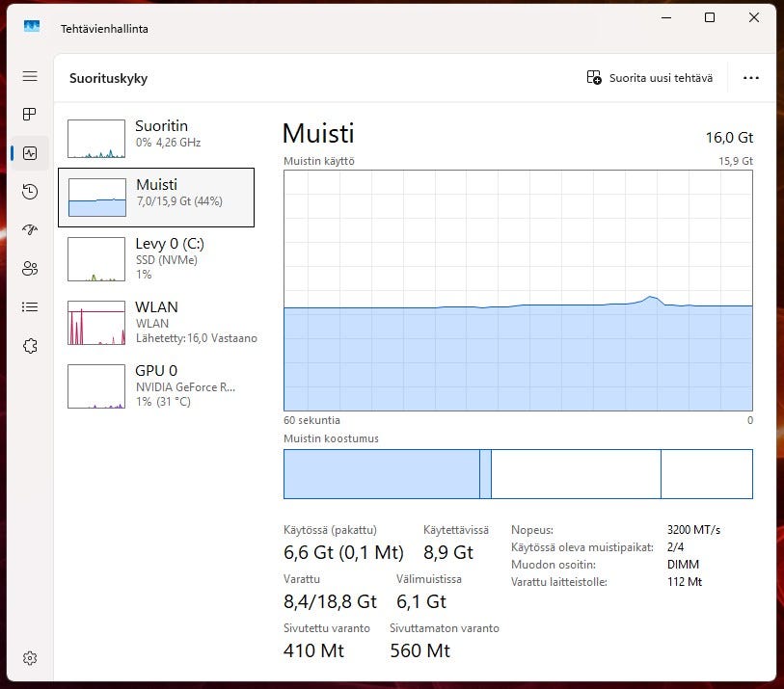Go to the Users sidebar icon
The height and width of the screenshot is (689, 784).
click(30, 269)
